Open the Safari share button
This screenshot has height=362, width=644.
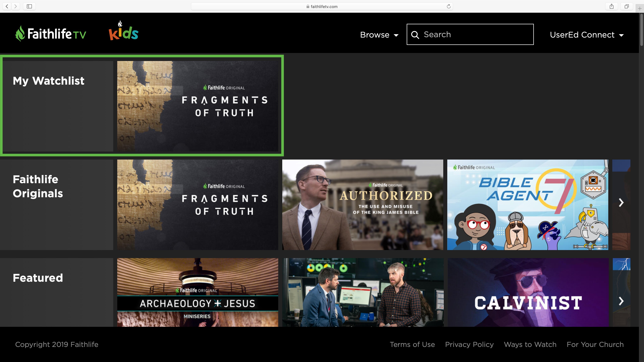click(611, 6)
